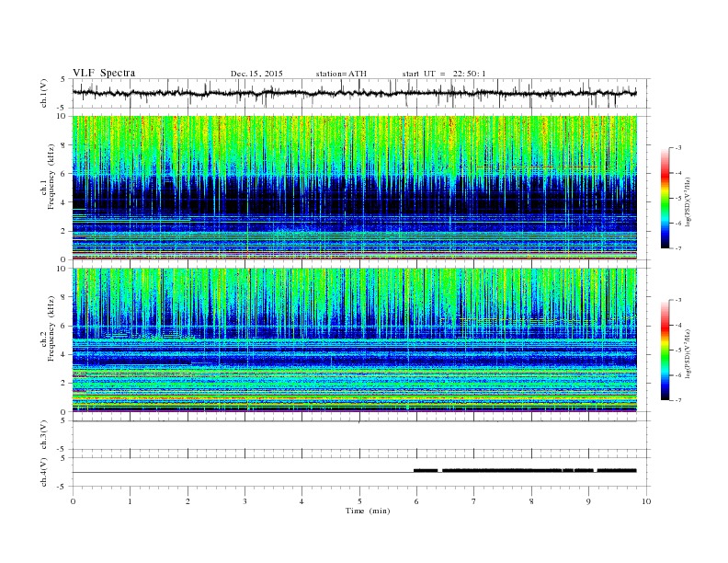Click the '-7' value on ch.1 colorbar
Image resolution: width=728 pixels, height=563 pixels.
pyautogui.click(x=678, y=248)
